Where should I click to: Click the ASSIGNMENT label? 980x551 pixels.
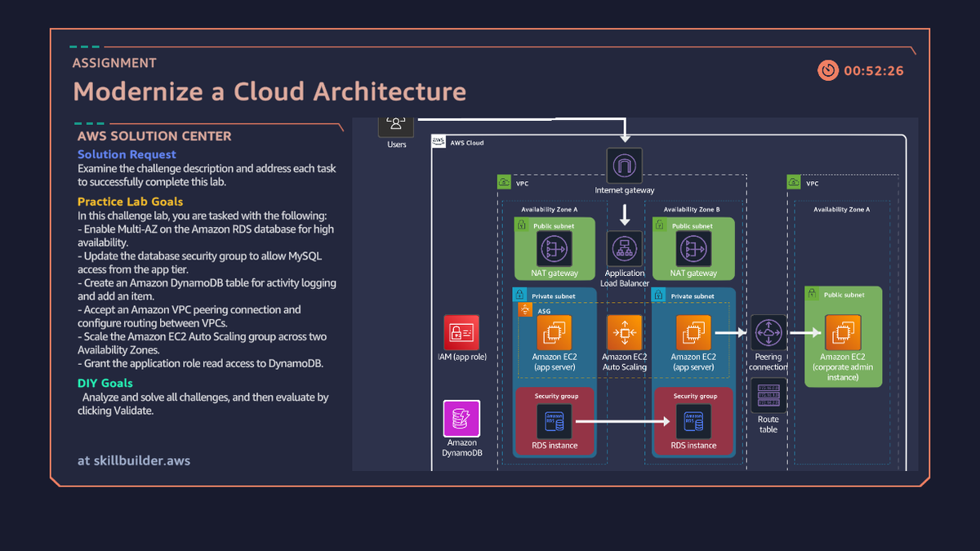114,63
